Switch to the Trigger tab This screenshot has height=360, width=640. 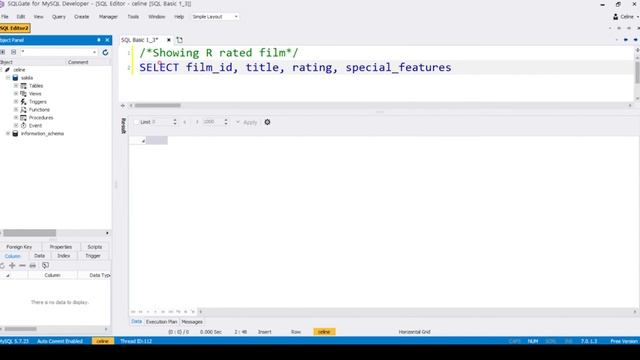93,256
